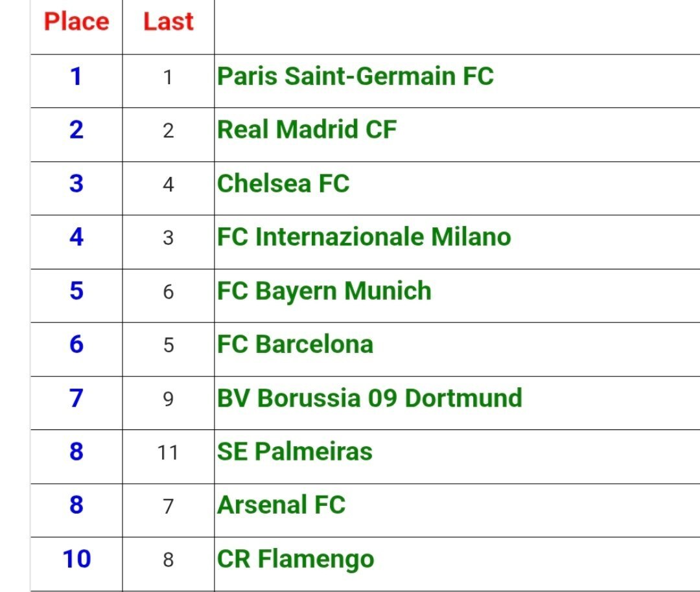This screenshot has height=592, width=700.
Task: Open FC Internazionale Milano team page
Action: pyautogui.click(x=364, y=237)
